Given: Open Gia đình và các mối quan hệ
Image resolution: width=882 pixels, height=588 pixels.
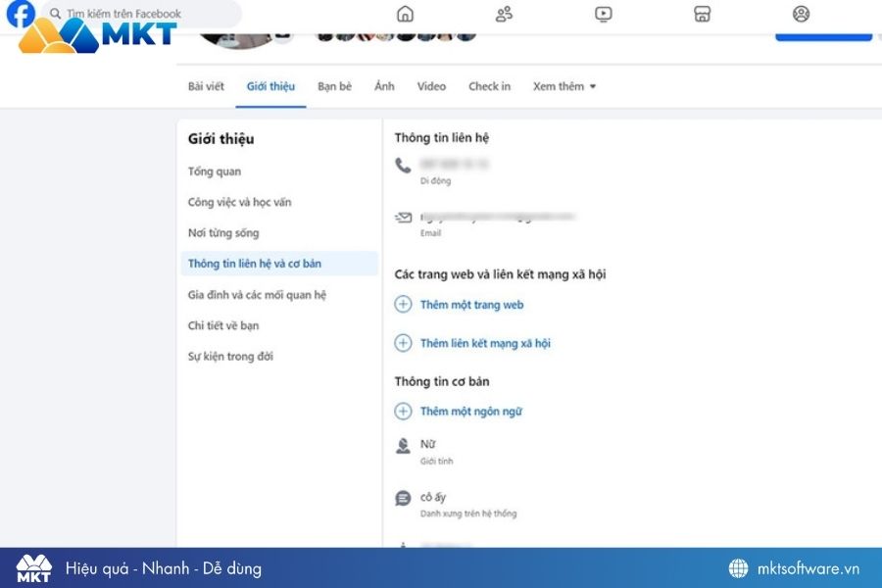Looking at the screenshot, I should [257, 294].
